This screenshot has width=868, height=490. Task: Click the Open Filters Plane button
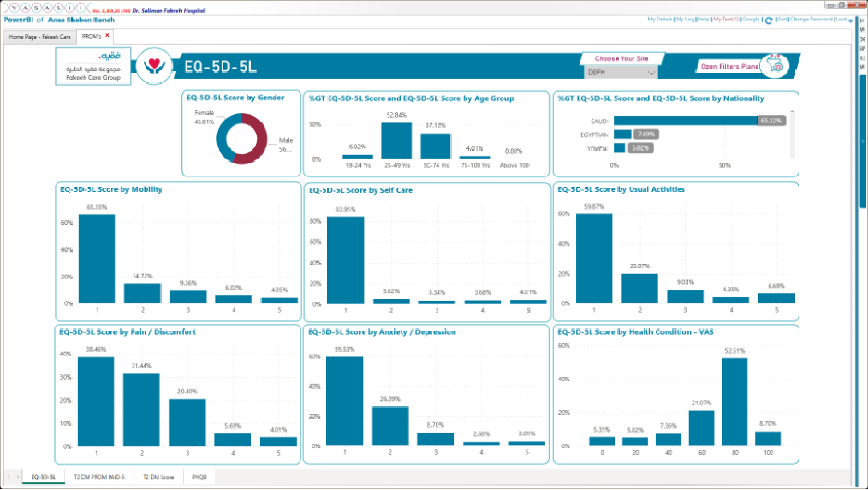[729, 66]
